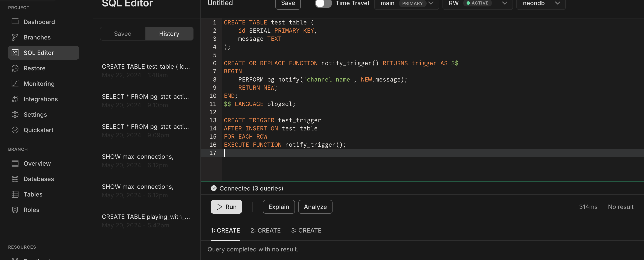This screenshot has width=644, height=260.
Task: Select the 3: CREATE result tab
Action: pyautogui.click(x=306, y=231)
